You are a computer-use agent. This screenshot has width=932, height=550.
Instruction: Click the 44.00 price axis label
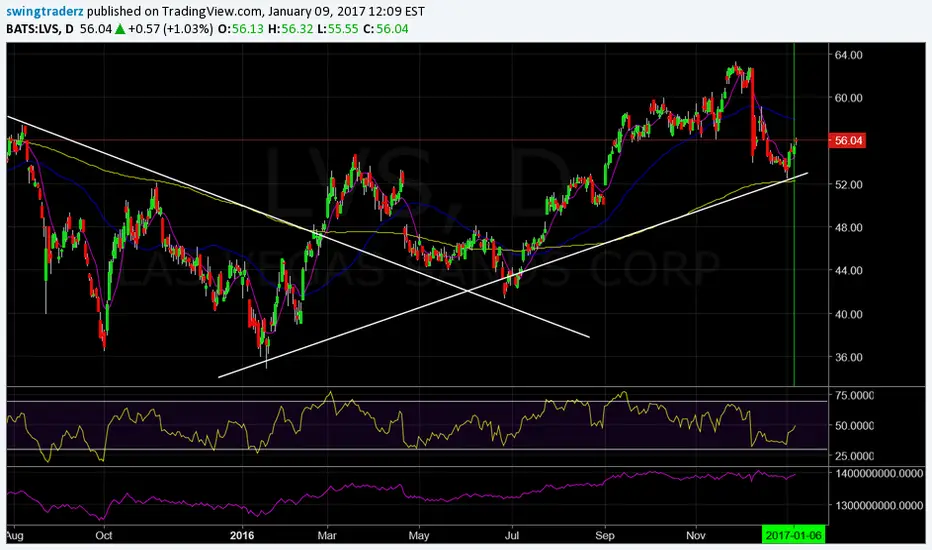(x=849, y=270)
